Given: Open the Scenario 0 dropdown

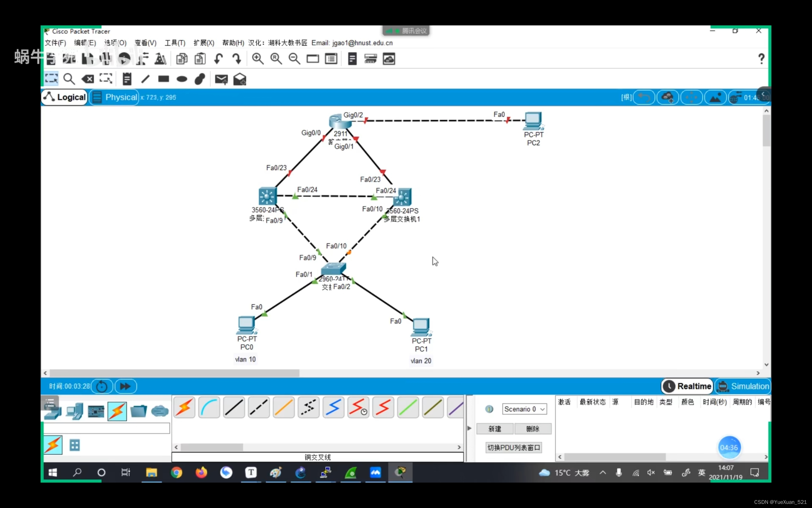Looking at the screenshot, I should pos(524,409).
